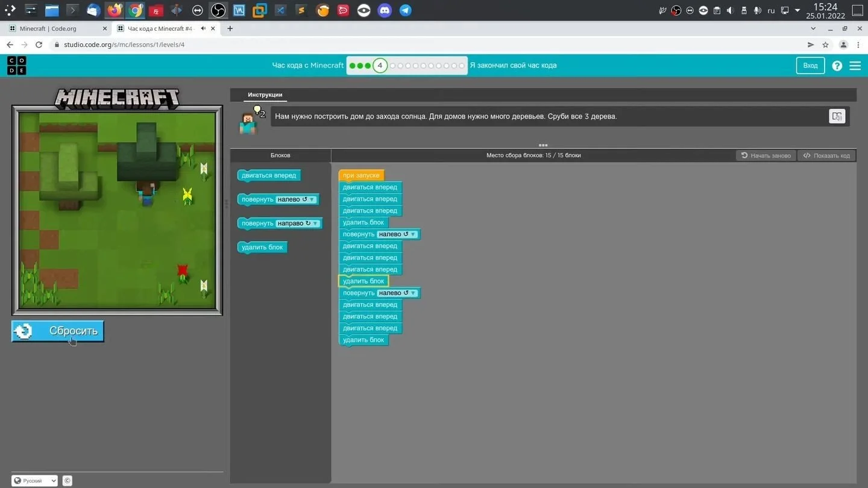Select the toolbox 'удалить блок' block
Image resolution: width=868 pixels, height=488 pixels.
(262, 247)
